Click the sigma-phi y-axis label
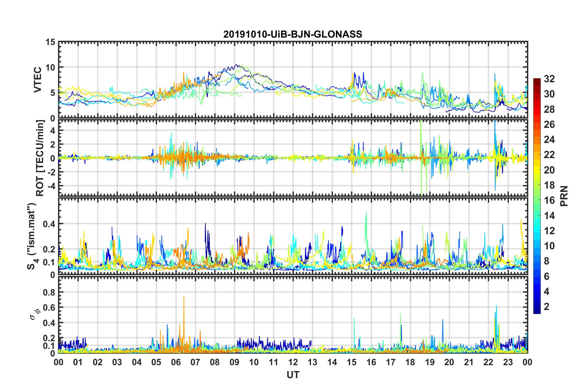586x392 pixels. (35, 314)
